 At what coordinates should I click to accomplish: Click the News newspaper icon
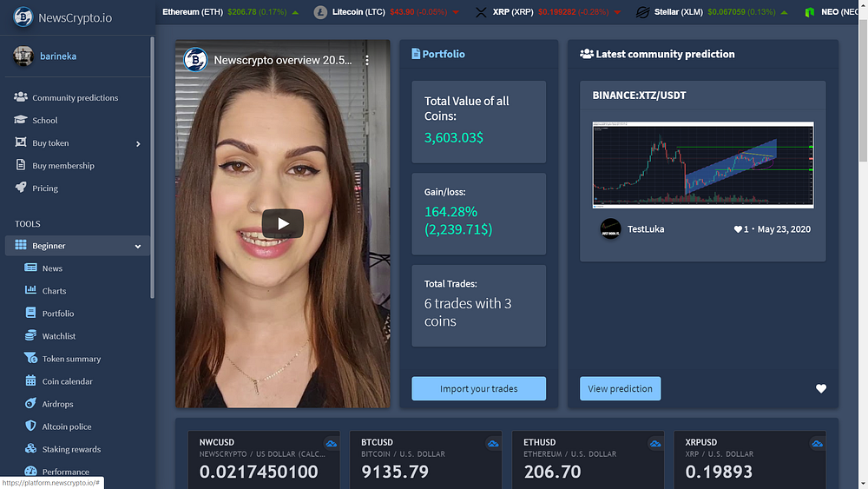(30, 268)
